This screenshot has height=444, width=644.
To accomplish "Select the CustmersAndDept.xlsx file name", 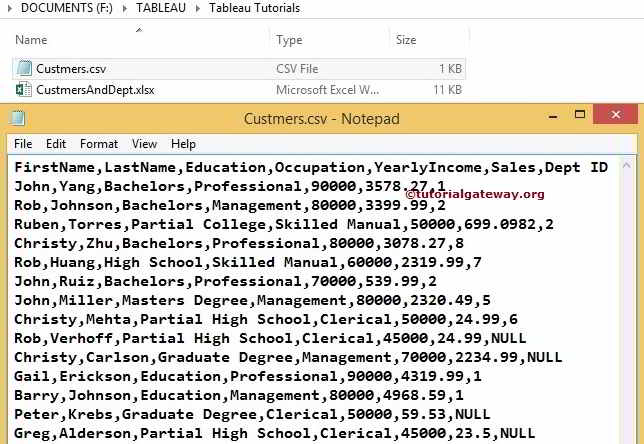I will [x=95, y=90].
